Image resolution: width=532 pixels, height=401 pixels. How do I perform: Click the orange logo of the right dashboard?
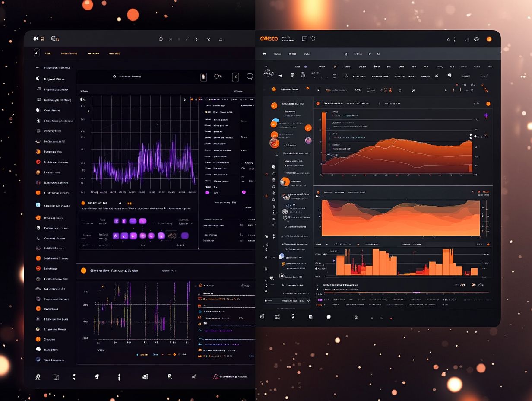[269, 39]
